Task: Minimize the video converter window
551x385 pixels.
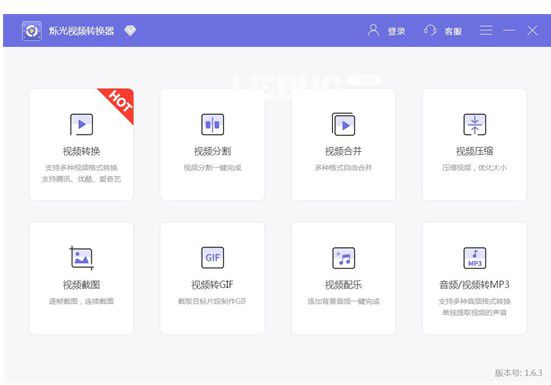Action: coord(509,30)
